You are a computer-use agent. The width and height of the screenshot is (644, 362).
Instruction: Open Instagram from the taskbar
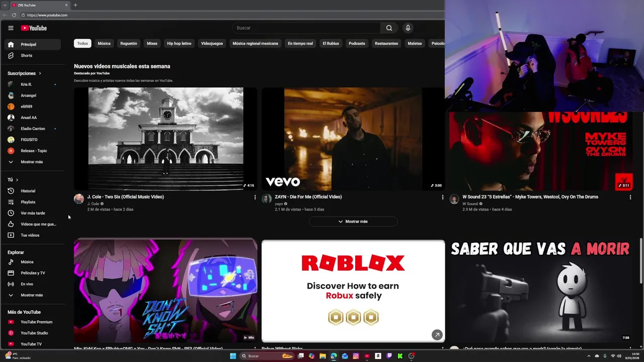[356, 356]
